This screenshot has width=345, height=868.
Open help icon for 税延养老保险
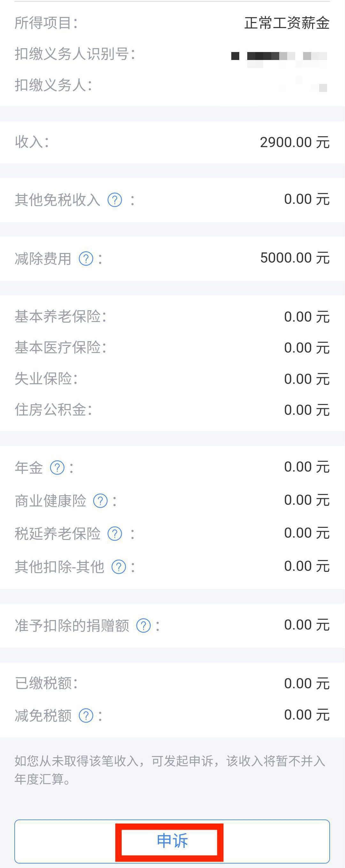[x=115, y=534]
